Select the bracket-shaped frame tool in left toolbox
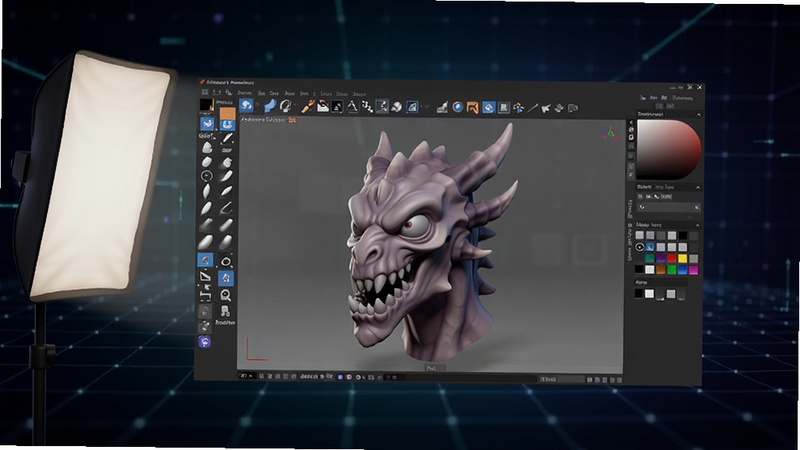 click(205, 295)
